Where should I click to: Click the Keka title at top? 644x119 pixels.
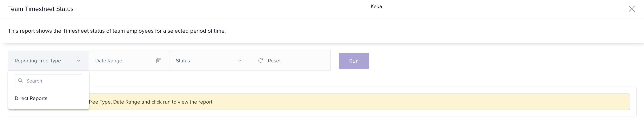376,6
